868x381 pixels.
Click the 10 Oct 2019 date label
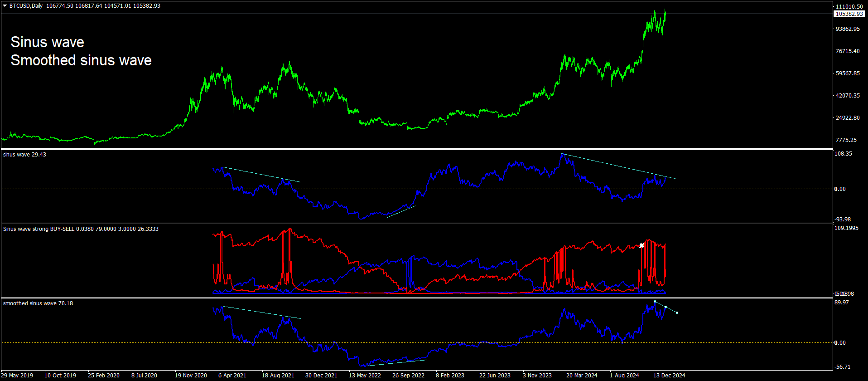pos(60,376)
